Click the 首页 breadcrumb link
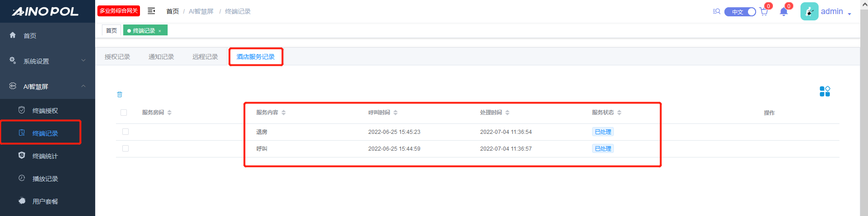The image size is (868, 216). (x=172, y=11)
